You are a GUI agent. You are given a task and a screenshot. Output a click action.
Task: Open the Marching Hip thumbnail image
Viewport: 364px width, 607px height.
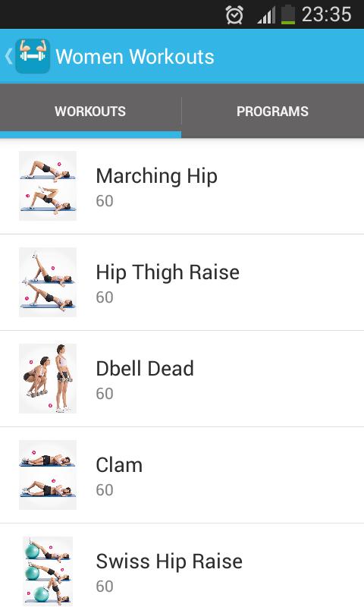coord(48,186)
